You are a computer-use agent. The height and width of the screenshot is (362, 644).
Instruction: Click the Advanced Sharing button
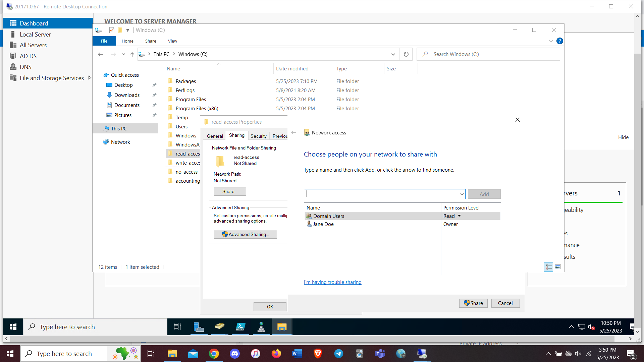coord(246,234)
